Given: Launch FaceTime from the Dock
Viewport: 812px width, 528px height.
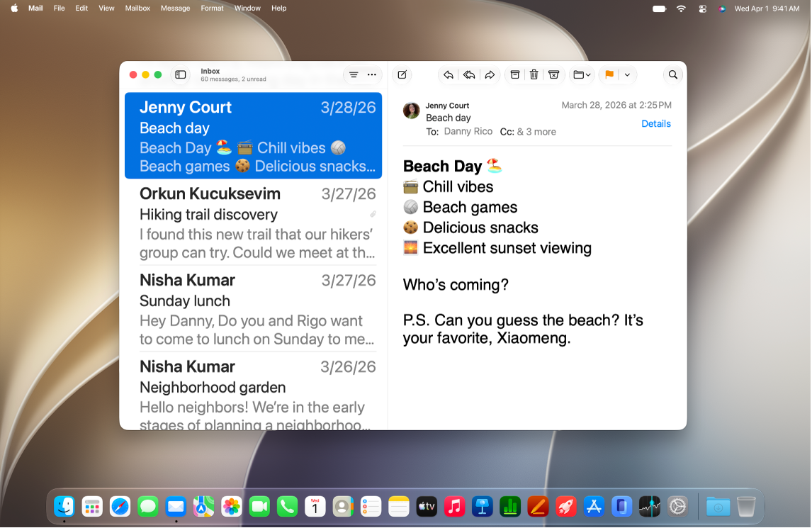Looking at the screenshot, I should 259,506.
